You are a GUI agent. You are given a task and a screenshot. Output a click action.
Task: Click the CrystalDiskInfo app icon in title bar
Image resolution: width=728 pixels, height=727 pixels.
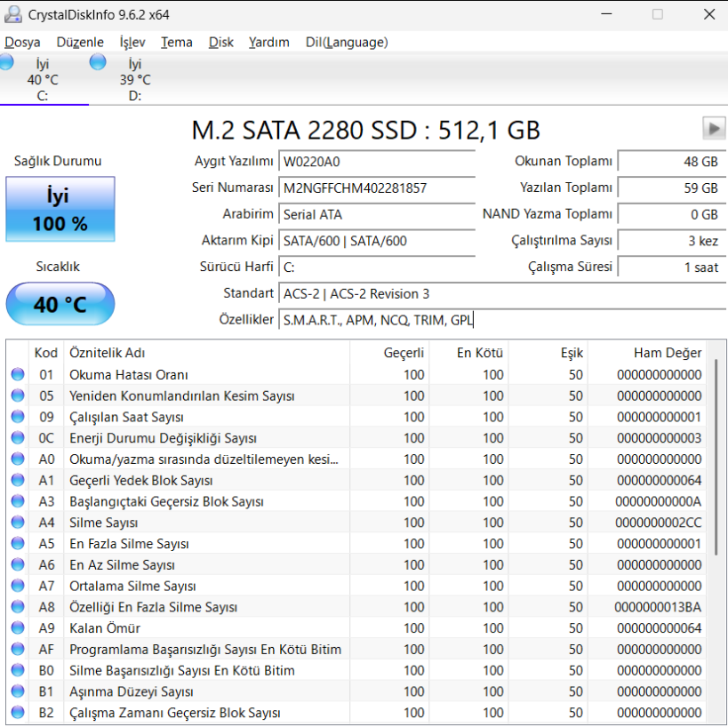pyautogui.click(x=12, y=15)
